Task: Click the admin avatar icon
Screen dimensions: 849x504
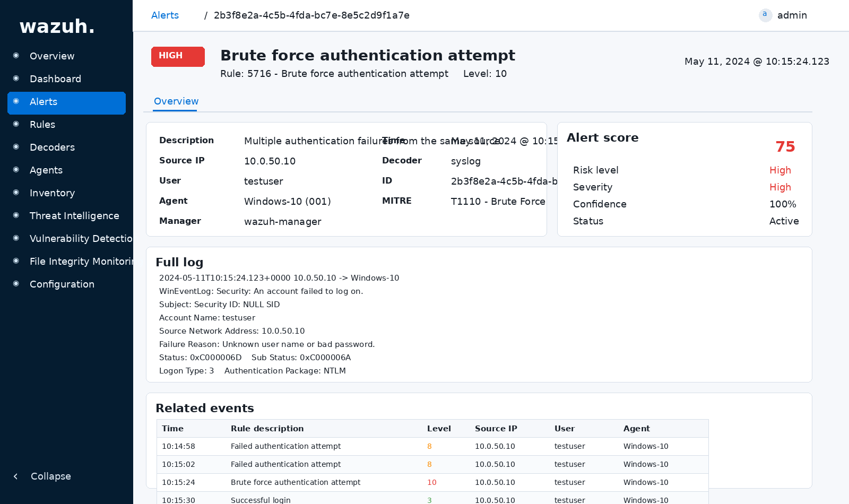Action: (765, 15)
